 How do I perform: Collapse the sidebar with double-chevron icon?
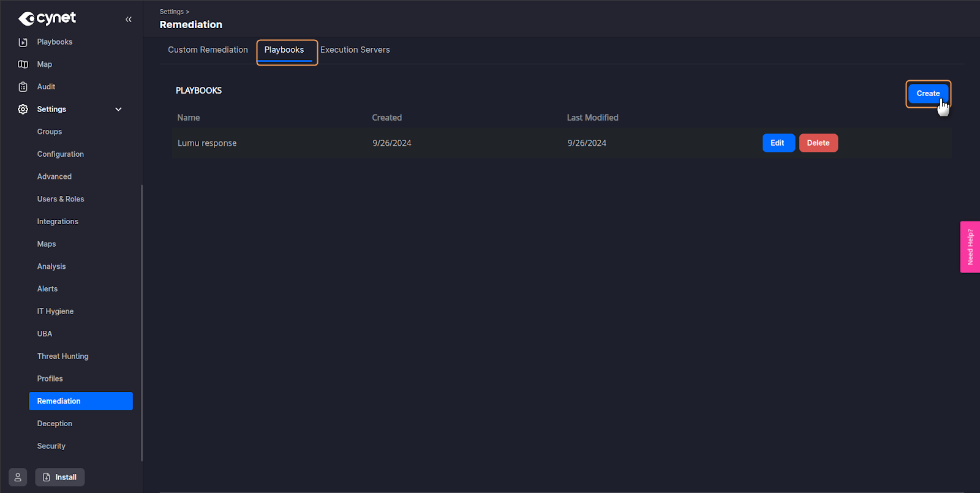[x=129, y=20]
